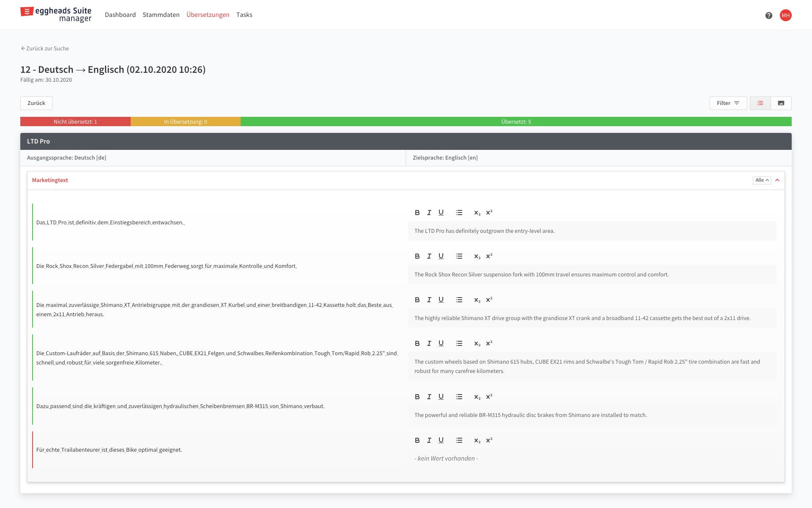This screenshot has height=508, width=812.
Task: Click the empty kein Wert vorhanden field
Action: [x=591, y=458]
